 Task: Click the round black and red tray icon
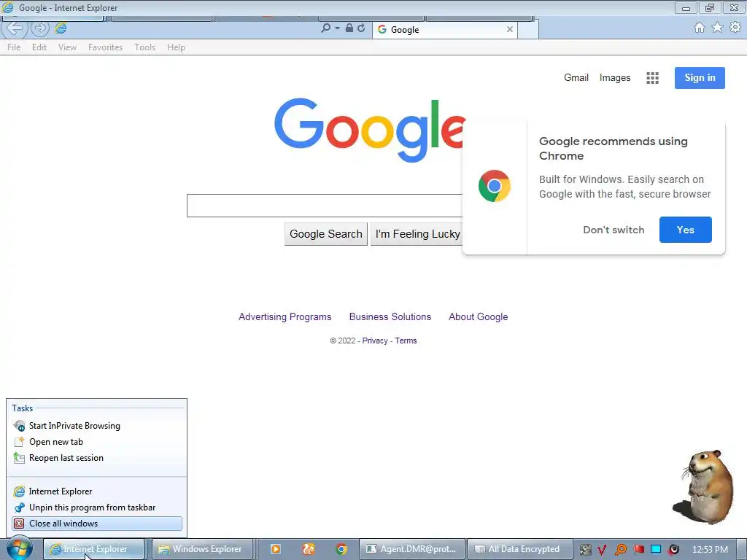pos(673,550)
